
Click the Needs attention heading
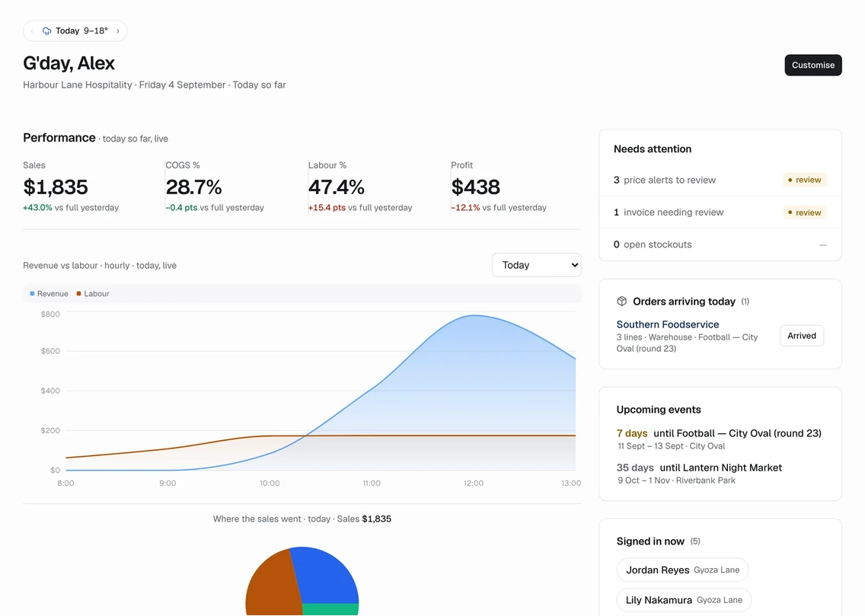652,149
